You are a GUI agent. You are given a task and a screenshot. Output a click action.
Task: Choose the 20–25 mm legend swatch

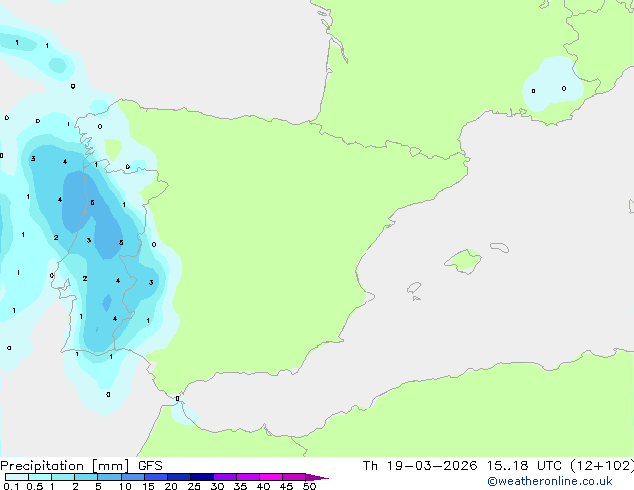pos(179,477)
